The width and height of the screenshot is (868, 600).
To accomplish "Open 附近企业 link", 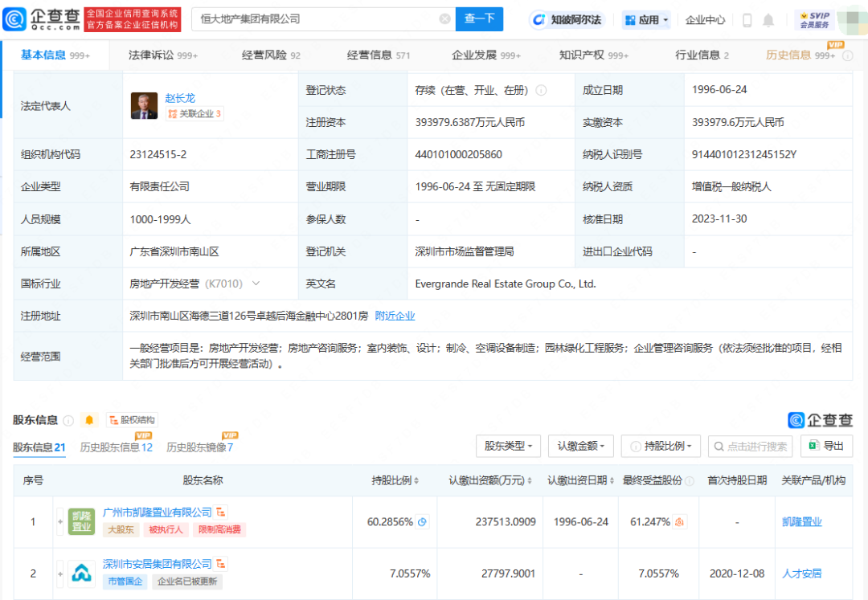I will coord(395,315).
